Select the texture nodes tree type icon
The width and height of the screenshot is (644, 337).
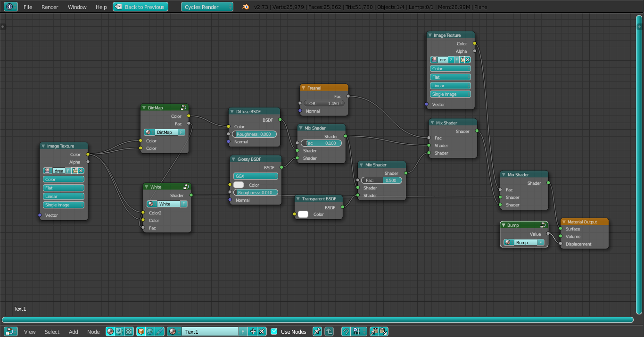point(128,331)
